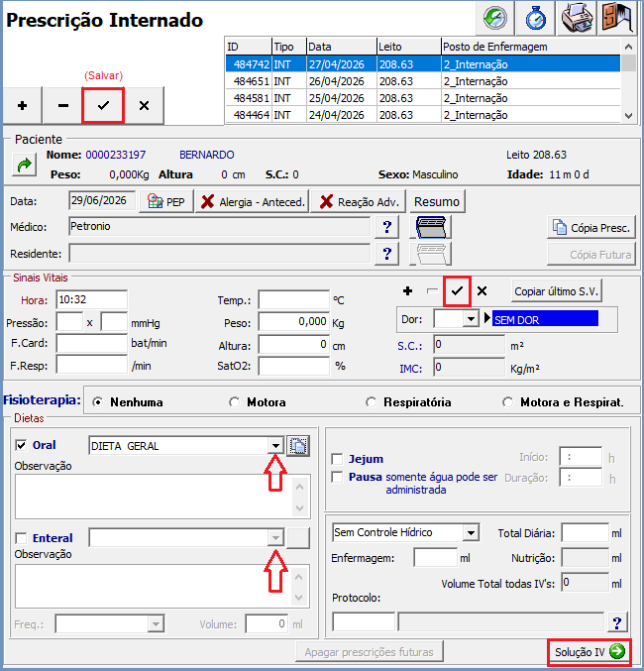Screen dimensions: 644x671
Task: Cancel prescription with the X button beside Salvar
Action: tap(145, 105)
